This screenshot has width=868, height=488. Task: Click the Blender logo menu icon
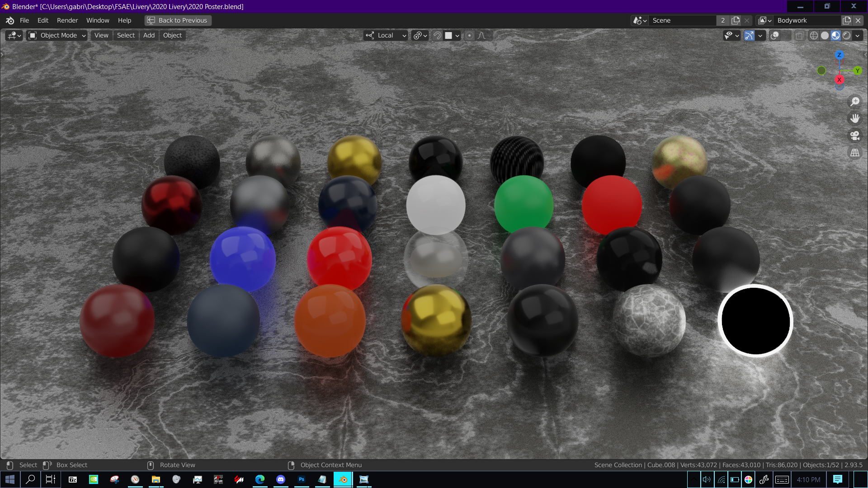[x=10, y=20]
